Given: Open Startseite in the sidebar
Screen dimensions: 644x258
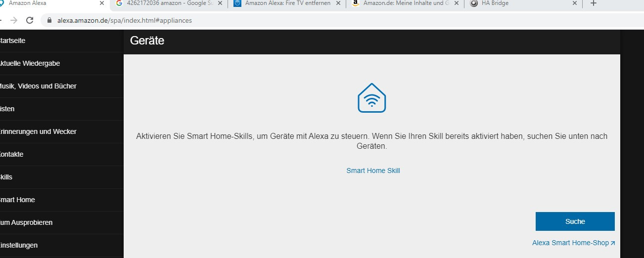Looking at the screenshot, I should click(x=61, y=41).
